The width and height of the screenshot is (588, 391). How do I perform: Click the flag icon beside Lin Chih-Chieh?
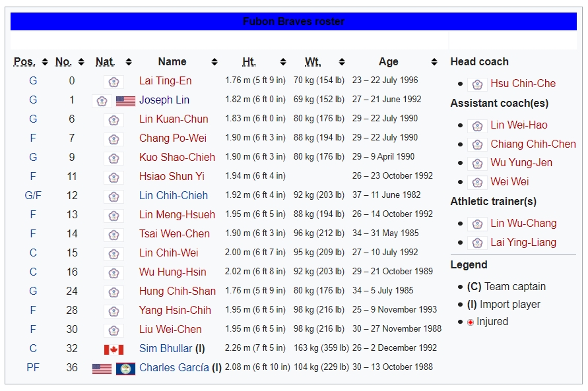[x=114, y=196]
